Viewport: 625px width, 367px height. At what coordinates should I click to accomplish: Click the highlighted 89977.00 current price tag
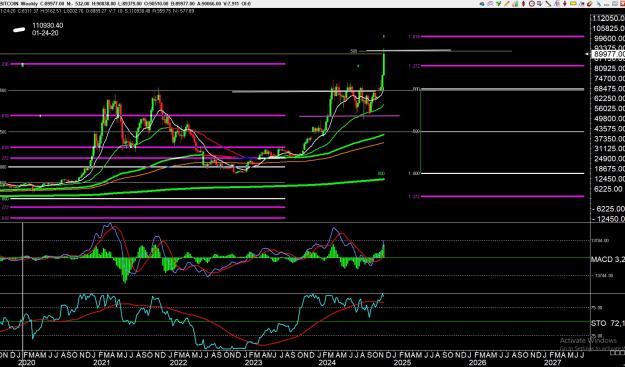click(x=609, y=54)
